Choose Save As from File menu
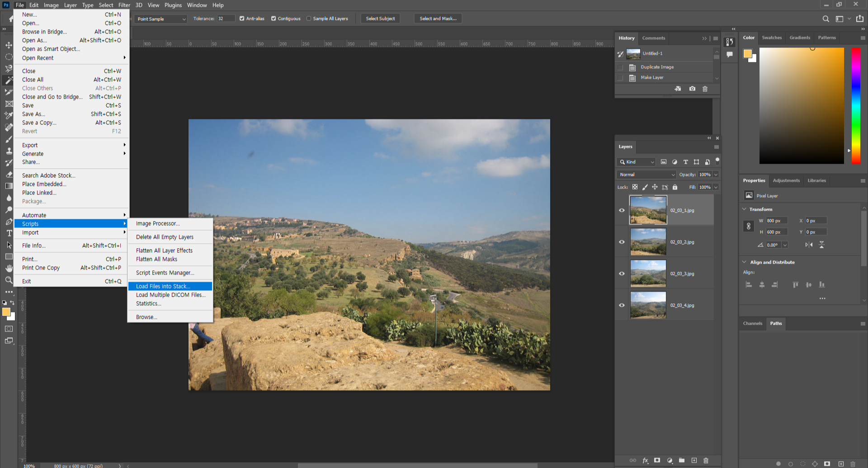The image size is (868, 468). coord(72,114)
